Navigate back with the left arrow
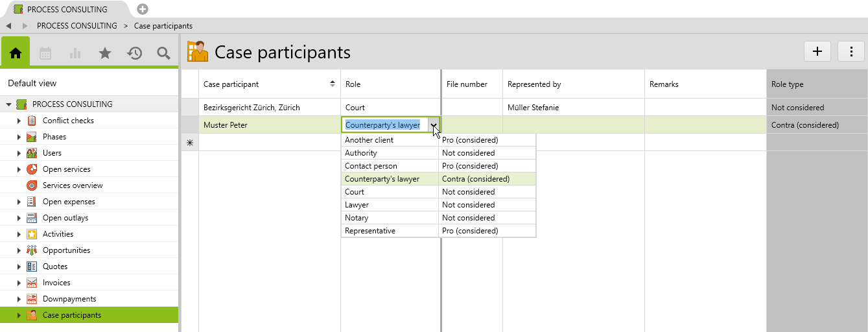The image size is (868, 332). coord(9,26)
